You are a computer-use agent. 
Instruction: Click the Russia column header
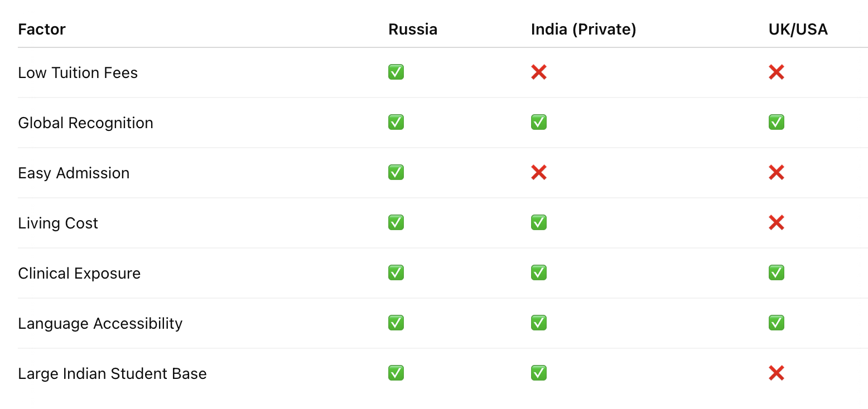click(413, 29)
